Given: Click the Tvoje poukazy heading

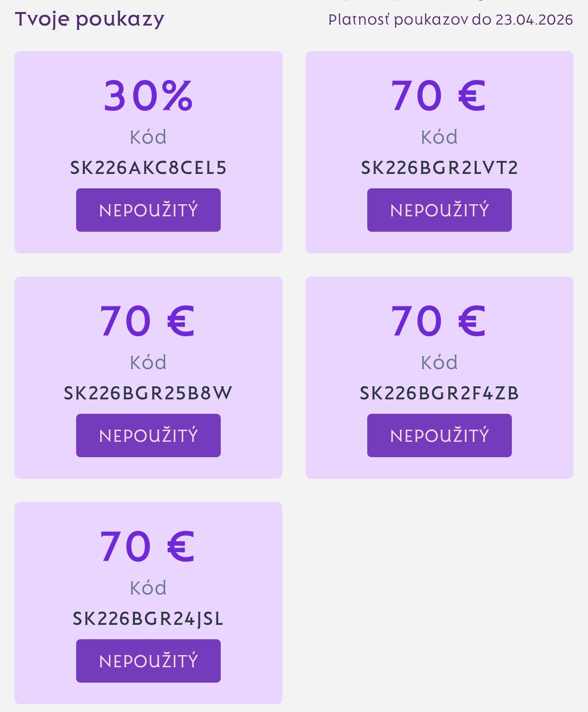Looking at the screenshot, I should (x=90, y=19).
